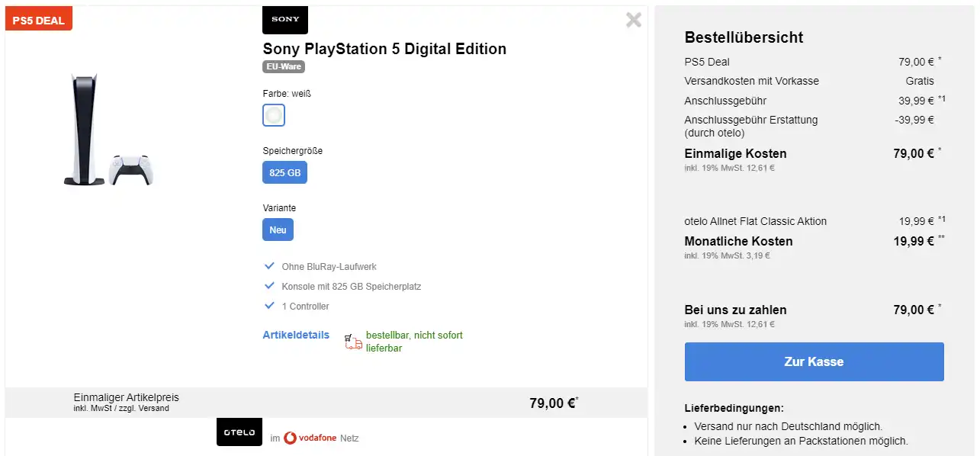The width and height of the screenshot is (980, 456).
Task: Click 'Anschlussgebühr Erstattung (durch otelo)' label
Action: click(751, 127)
